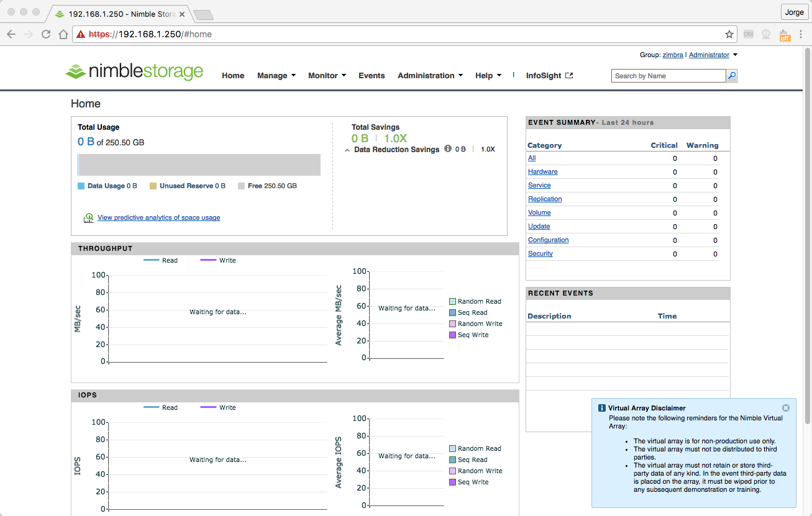Screen dimensions: 812x516
Task: Click the Write legend in IOPS chart
Action: coord(218,408)
